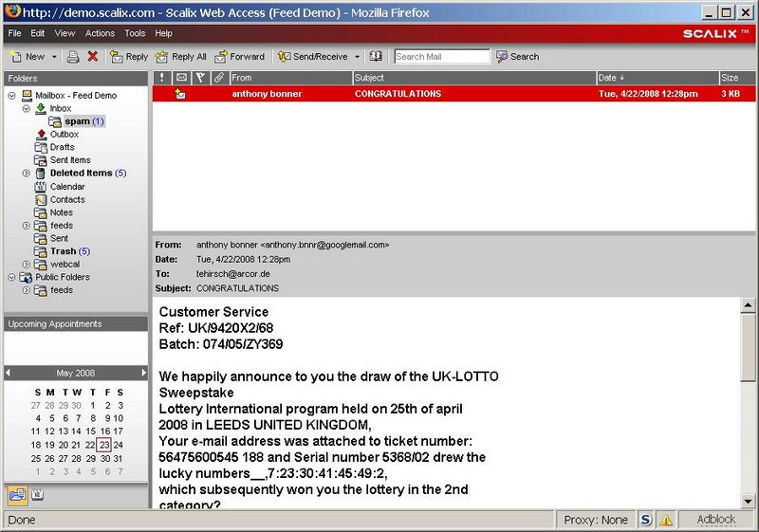The width and height of the screenshot is (759, 532).
Task: Sort by the flag column icon
Action: 200,78
